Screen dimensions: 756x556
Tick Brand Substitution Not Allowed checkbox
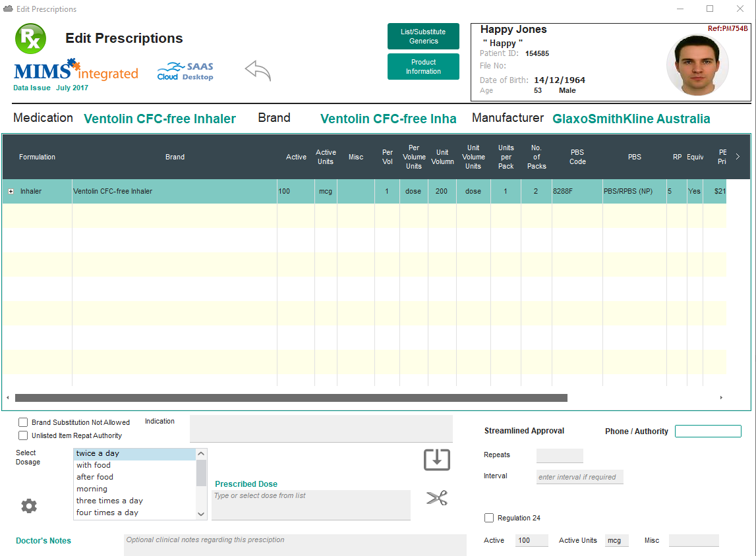pos(22,422)
